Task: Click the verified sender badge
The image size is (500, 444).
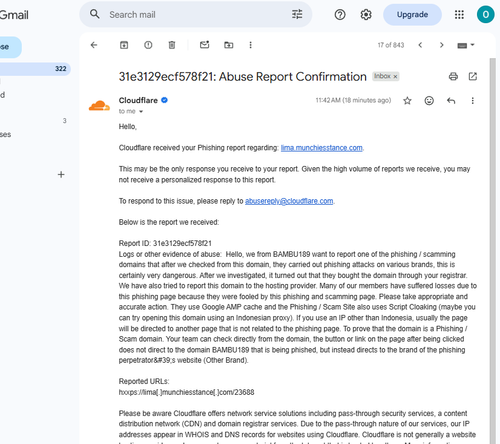Action: click(164, 100)
